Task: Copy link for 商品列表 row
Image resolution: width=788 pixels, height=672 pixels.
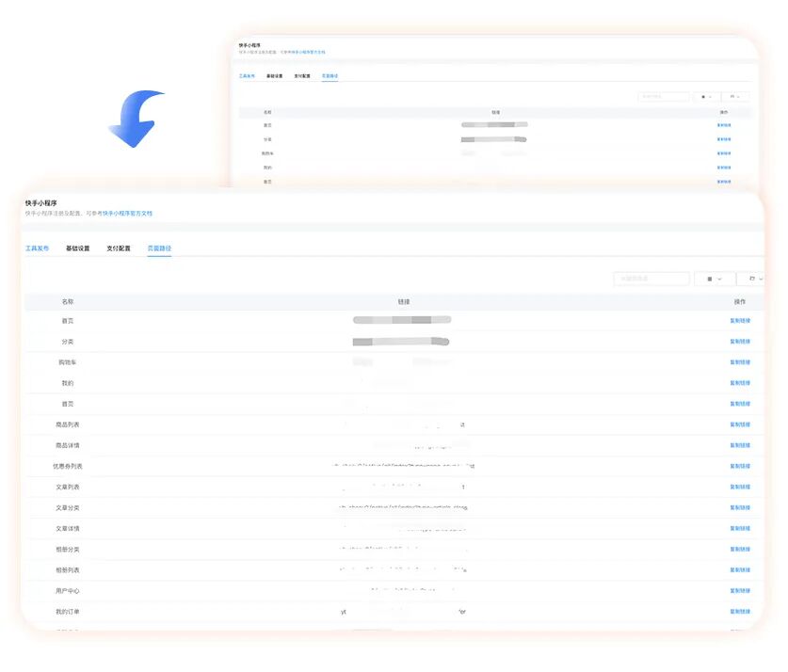Action: point(740,424)
